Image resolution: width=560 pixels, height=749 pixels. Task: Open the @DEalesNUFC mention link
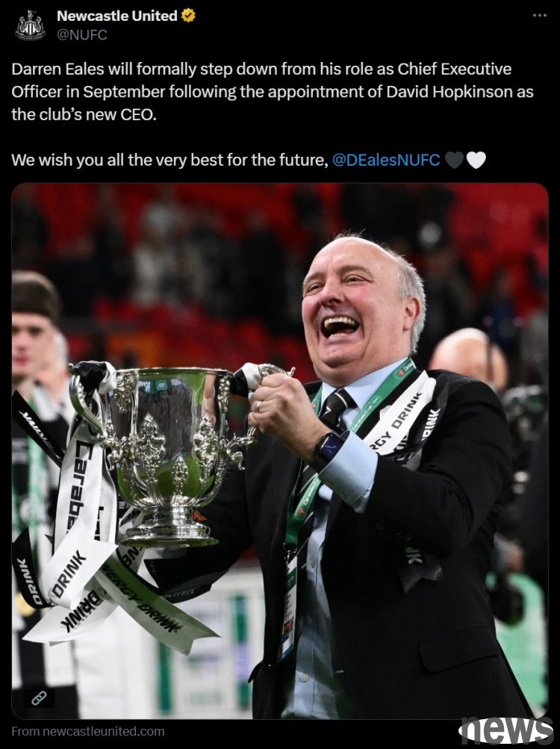[385, 160]
